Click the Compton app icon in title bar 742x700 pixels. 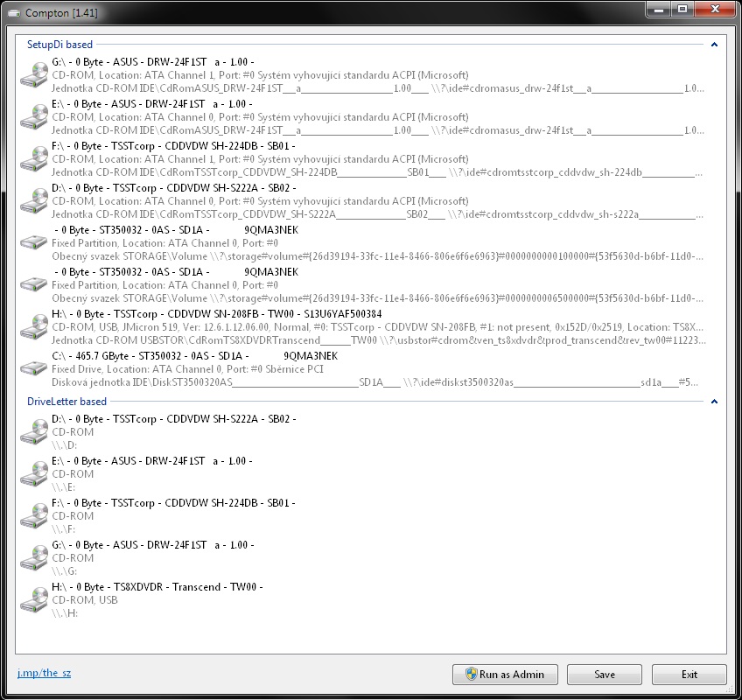[14, 13]
